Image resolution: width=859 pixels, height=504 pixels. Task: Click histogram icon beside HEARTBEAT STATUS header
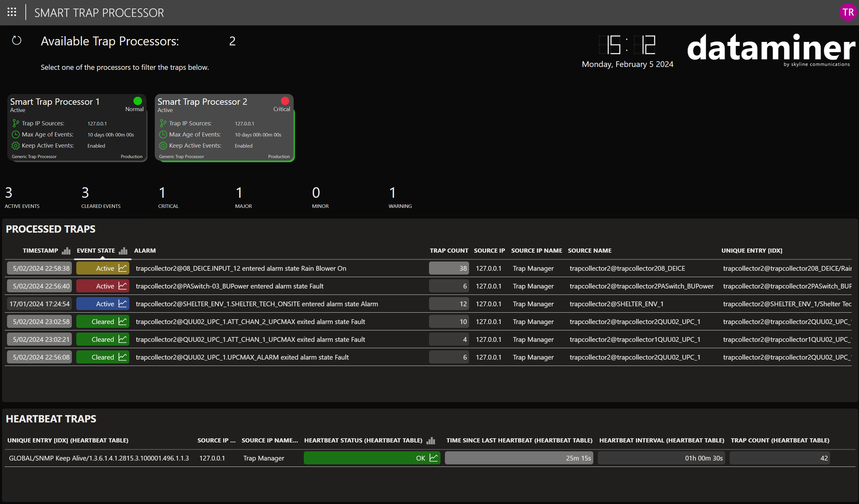(x=431, y=441)
